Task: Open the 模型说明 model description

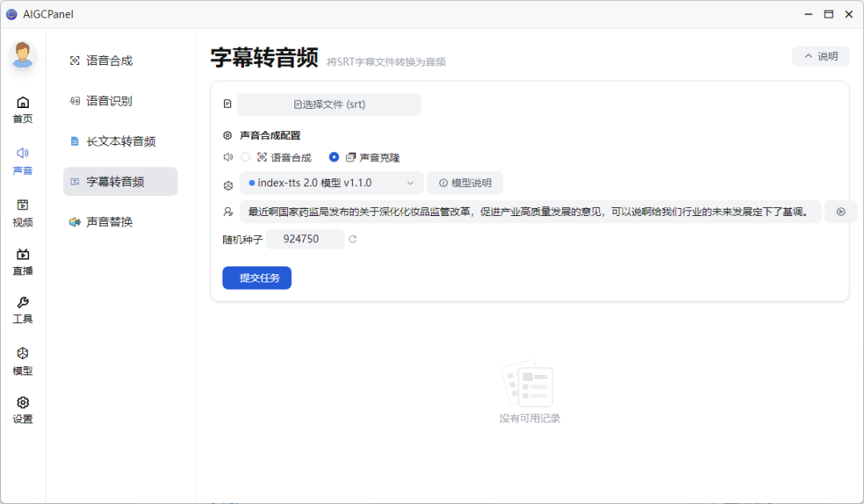Action: [465, 182]
